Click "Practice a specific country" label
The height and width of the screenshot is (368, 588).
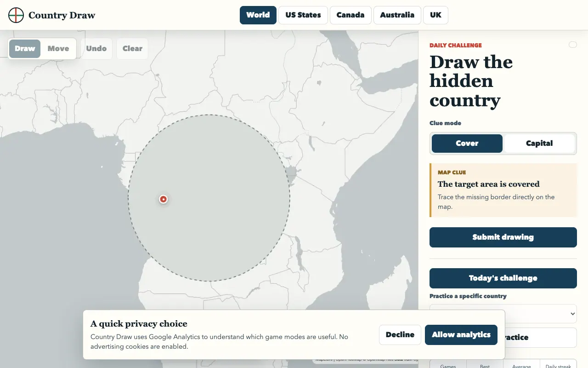click(468, 296)
